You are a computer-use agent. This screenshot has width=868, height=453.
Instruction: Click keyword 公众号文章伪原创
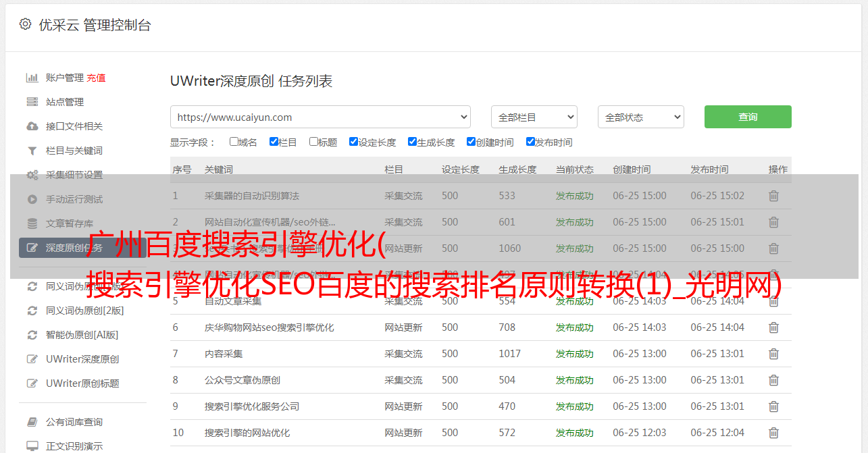[x=242, y=380]
